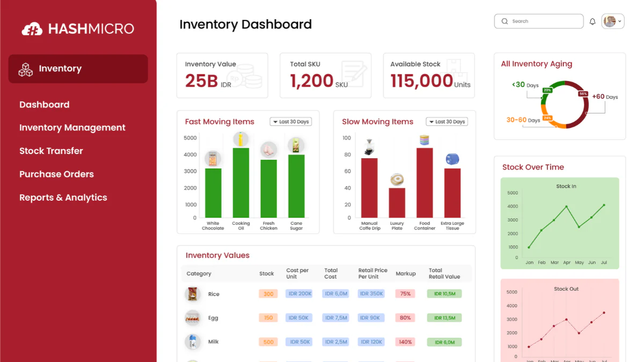This screenshot has height=362, width=644.
Task: Click Egg total retail value IDR 13,5M
Action: pos(444,318)
